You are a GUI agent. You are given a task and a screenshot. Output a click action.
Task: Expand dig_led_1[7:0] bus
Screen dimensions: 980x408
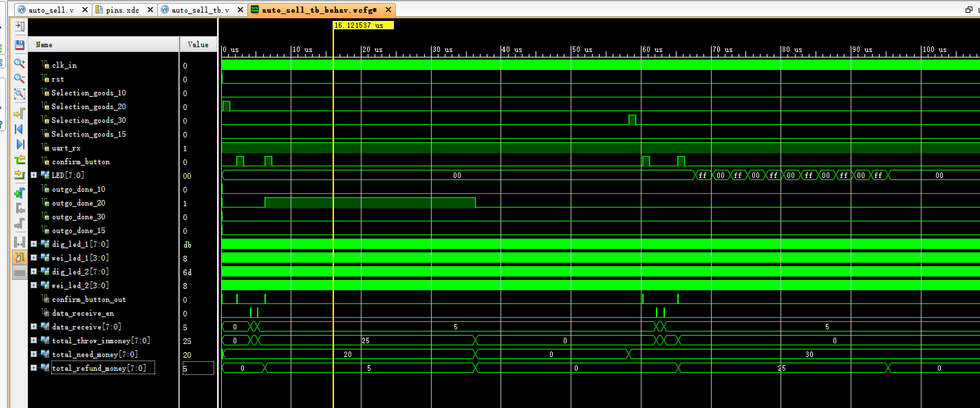click(x=34, y=244)
